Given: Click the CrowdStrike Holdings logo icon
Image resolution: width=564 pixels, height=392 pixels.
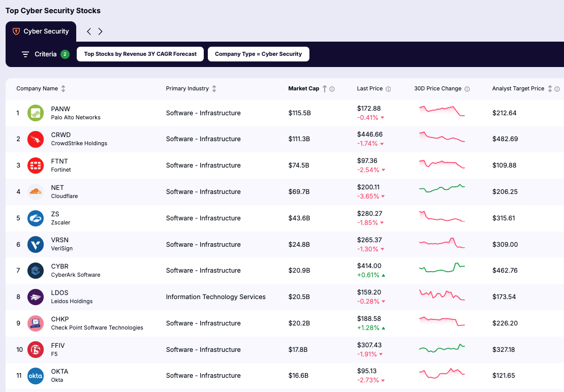Looking at the screenshot, I should pos(36,140).
